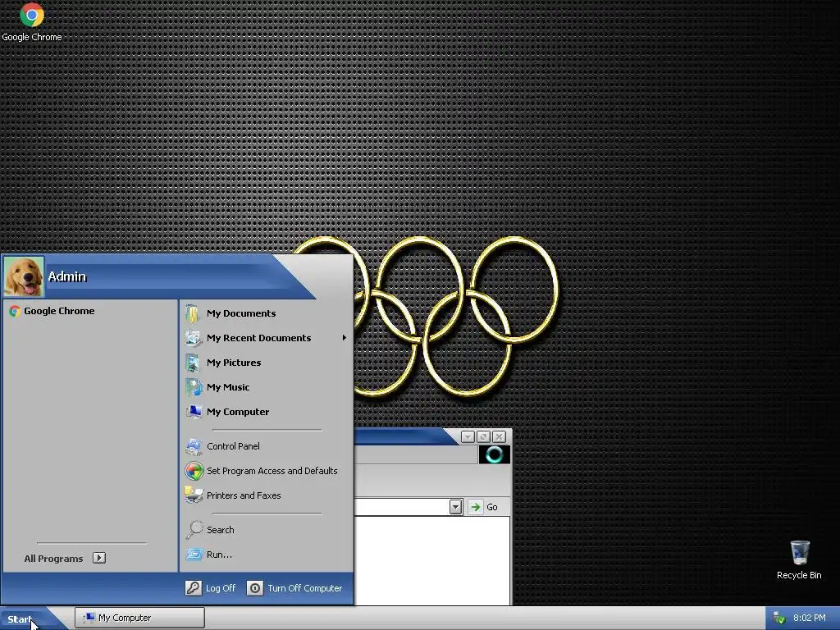The width and height of the screenshot is (840, 630).
Task: Close the My Computer window
Action: point(500,437)
